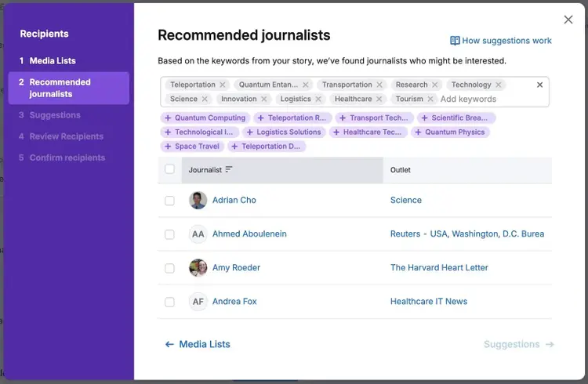Open Ahmed Aboulenein journalist profile
This screenshot has width=588, height=384.
(249, 234)
